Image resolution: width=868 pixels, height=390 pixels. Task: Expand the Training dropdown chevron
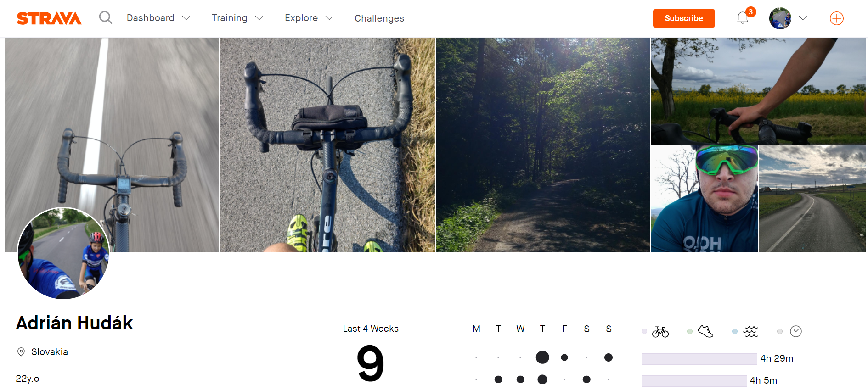259,18
